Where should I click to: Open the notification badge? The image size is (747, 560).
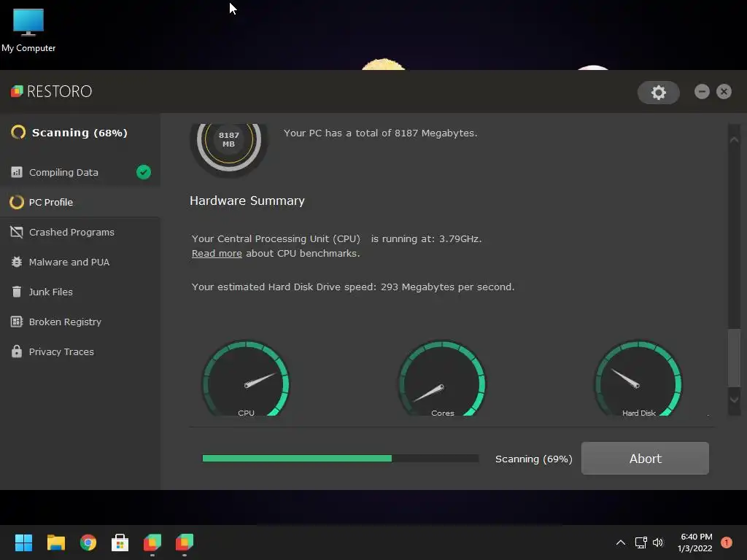pos(726,542)
